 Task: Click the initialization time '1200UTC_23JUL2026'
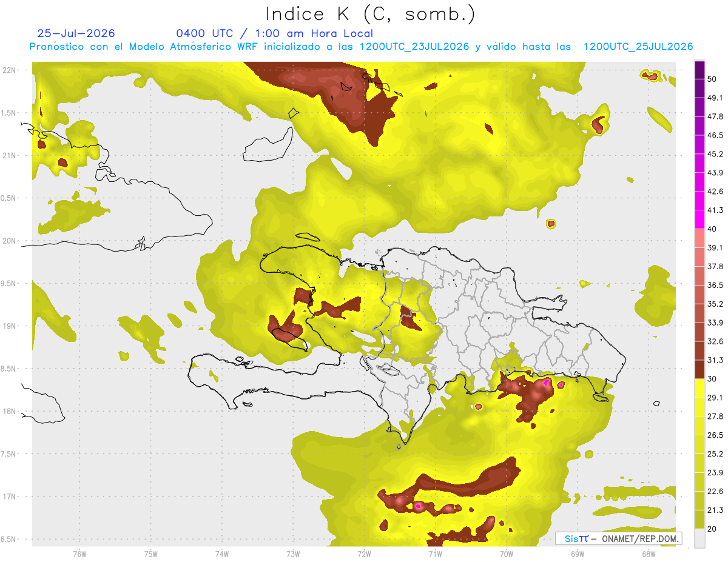click(414, 47)
